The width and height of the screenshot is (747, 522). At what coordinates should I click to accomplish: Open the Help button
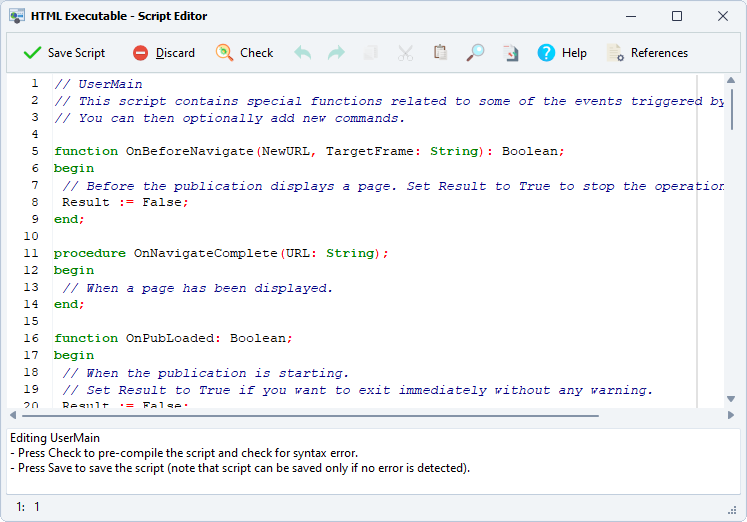pos(562,53)
